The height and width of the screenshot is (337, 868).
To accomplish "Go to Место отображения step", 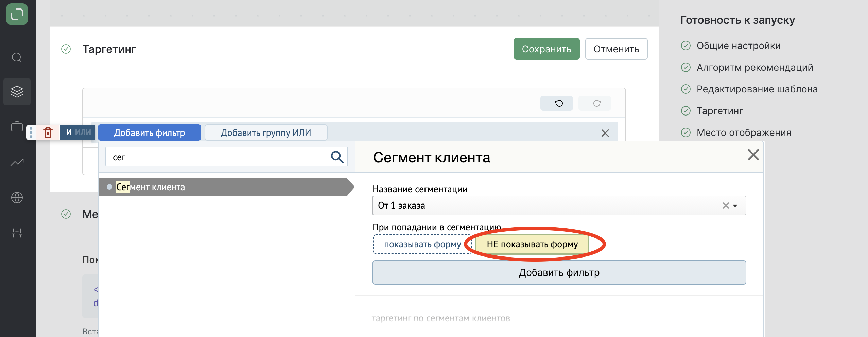I will [744, 132].
